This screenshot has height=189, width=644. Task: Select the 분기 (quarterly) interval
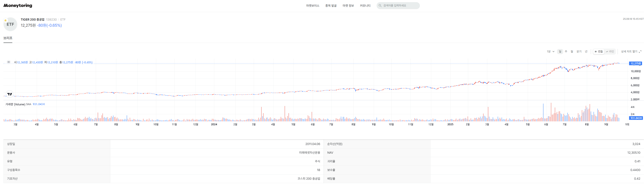tap(579, 52)
